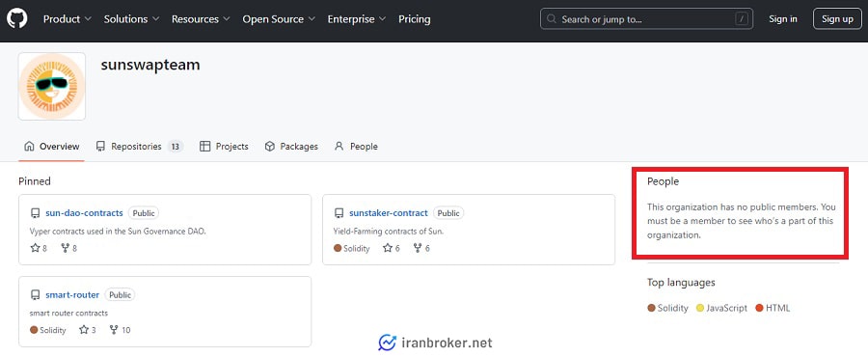Image resolution: width=868 pixels, height=357 pixels.
Task: Click the GitHub logo icon
Action: (x=17, y=19)
